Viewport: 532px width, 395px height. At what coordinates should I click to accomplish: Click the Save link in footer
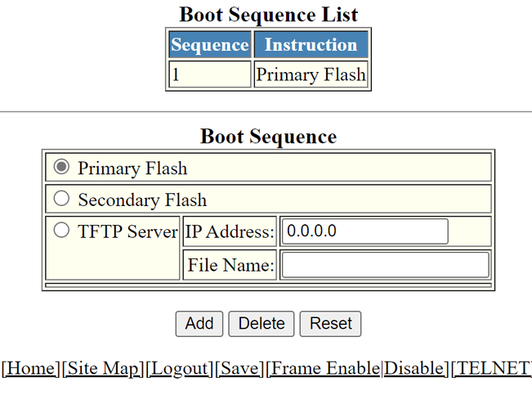click(240, 369)
